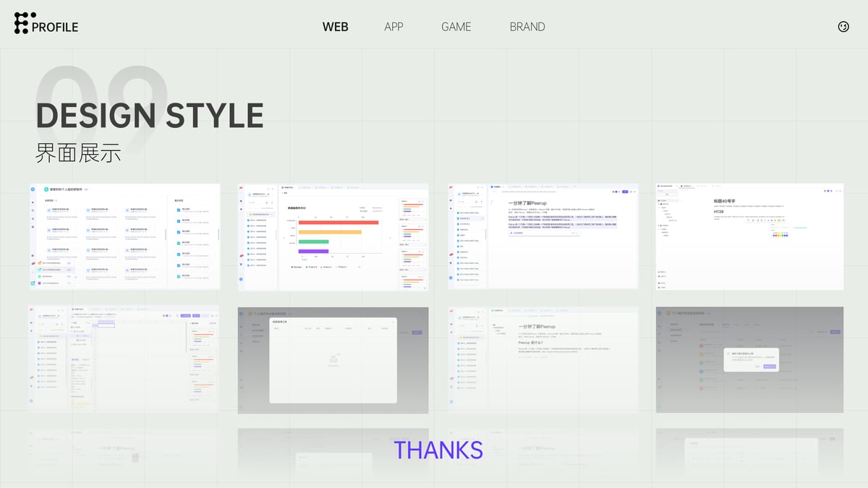Open the bar chart interface thumbnail
The image size is (868, 488).
[x=333, y=236]
